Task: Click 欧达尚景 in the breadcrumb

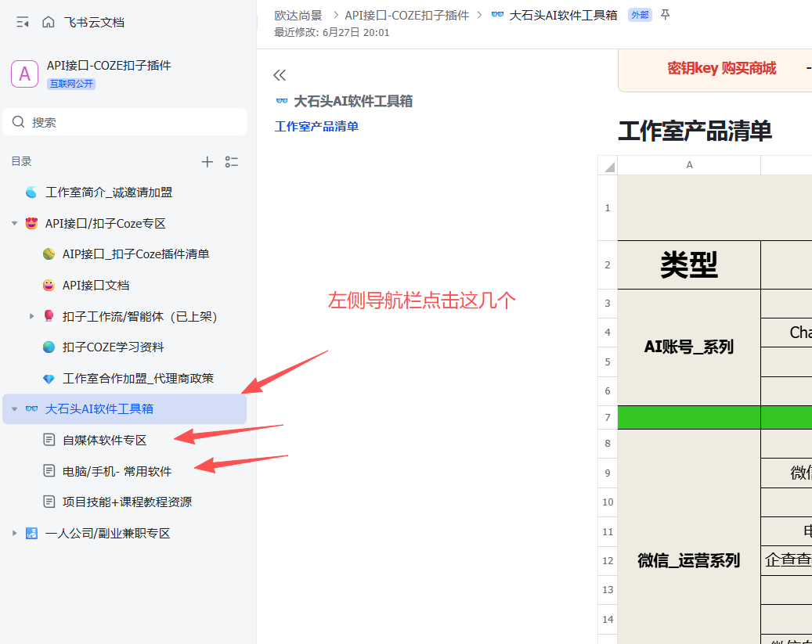Action: pos(298,15)
